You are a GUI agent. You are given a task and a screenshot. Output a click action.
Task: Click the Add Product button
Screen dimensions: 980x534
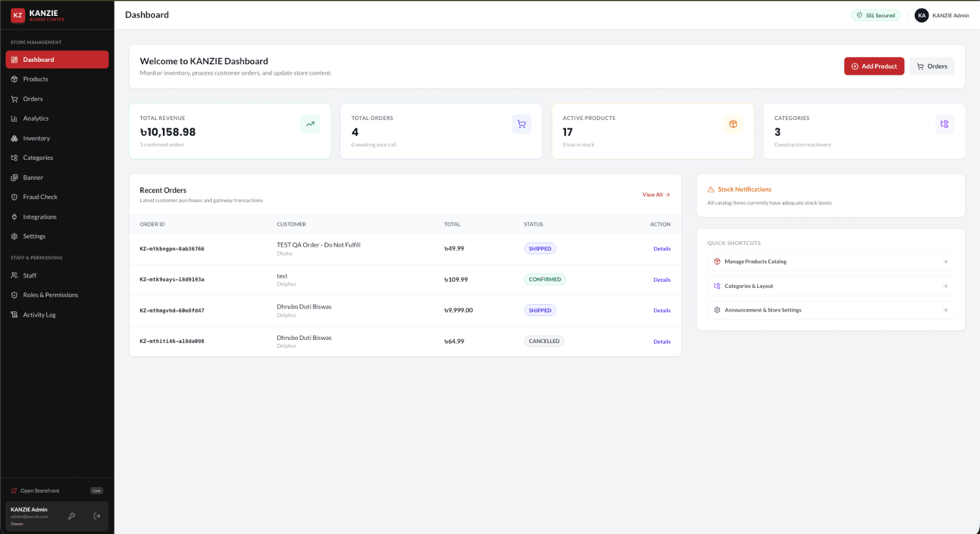pyautogui.click(x=874, y=66)
